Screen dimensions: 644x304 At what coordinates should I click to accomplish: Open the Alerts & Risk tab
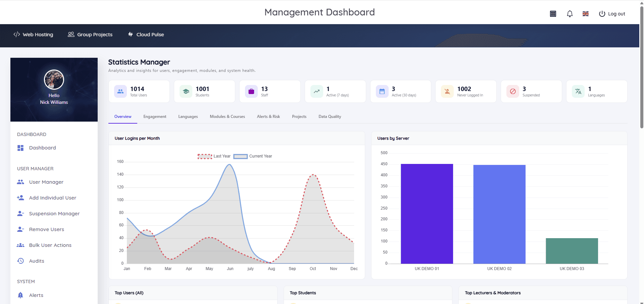point(268,117)
